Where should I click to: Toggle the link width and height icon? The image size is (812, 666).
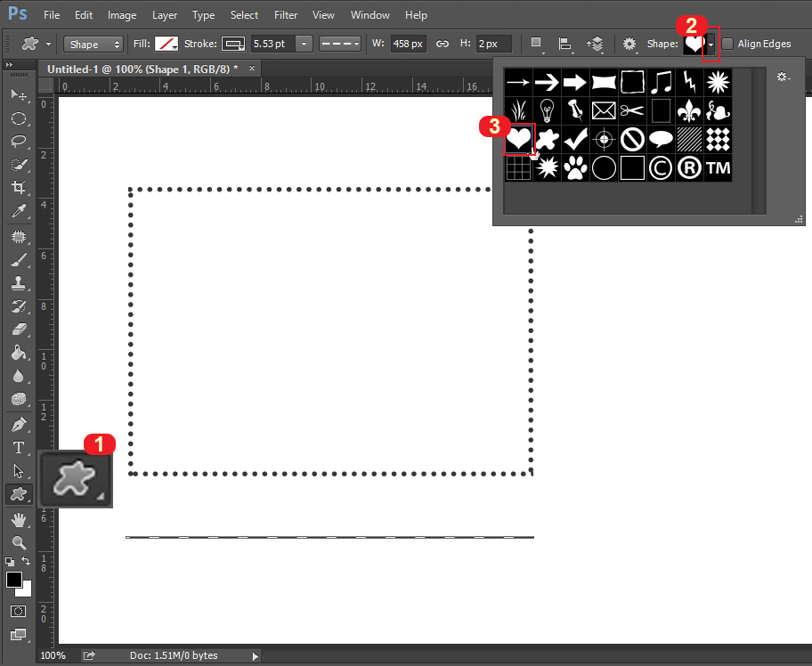click(x=442, y=44)
